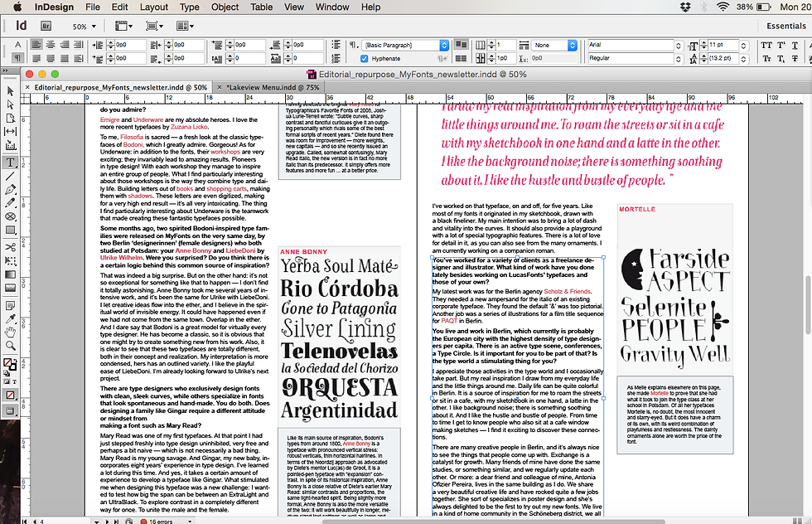The image size is (812, 524).
Task: Select the Scissors tool
Action: tap(10, 247)
